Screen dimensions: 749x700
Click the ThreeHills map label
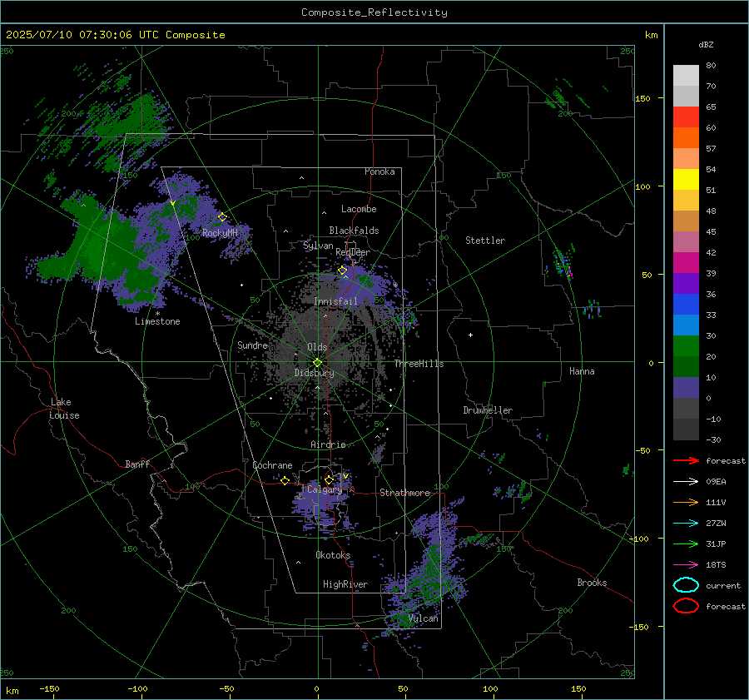coord(419,364)
